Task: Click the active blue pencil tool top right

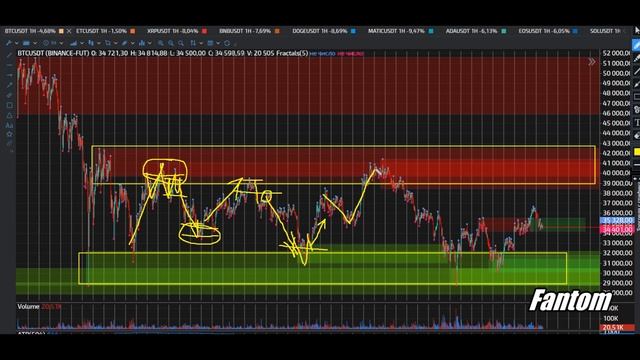Action: [636, 44]
